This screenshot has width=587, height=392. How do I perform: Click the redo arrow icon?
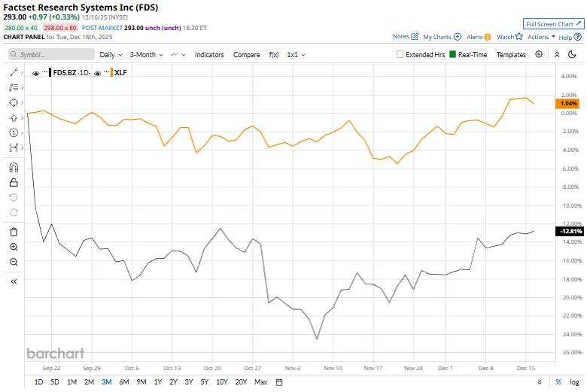[14, 212]
